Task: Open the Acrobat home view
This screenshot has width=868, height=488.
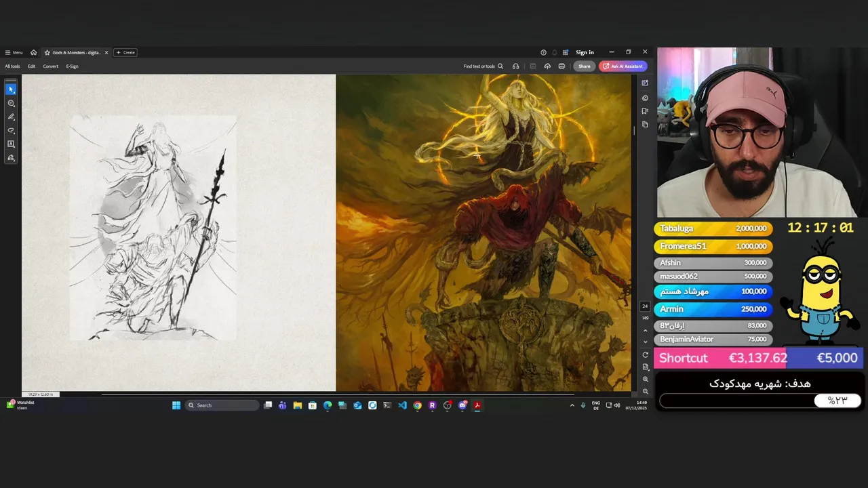Action: [x=33, y=52]
